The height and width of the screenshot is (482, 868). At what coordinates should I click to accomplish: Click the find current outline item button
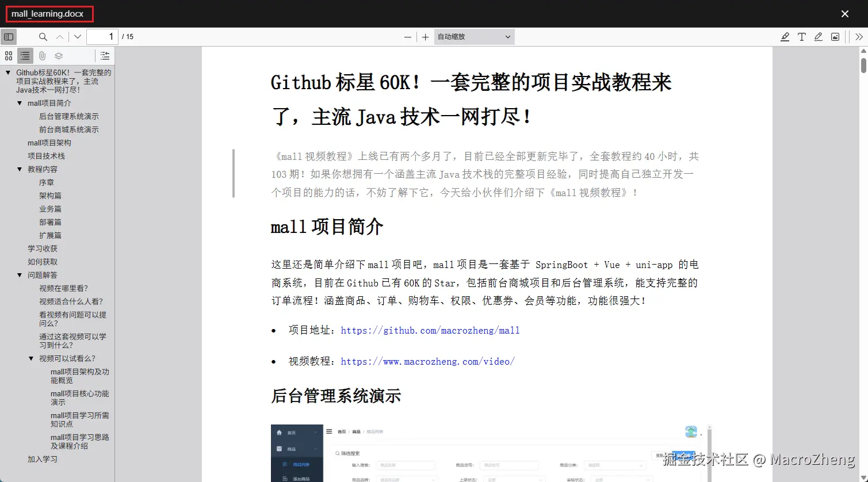pyautogui.click(x=105, y=56)
